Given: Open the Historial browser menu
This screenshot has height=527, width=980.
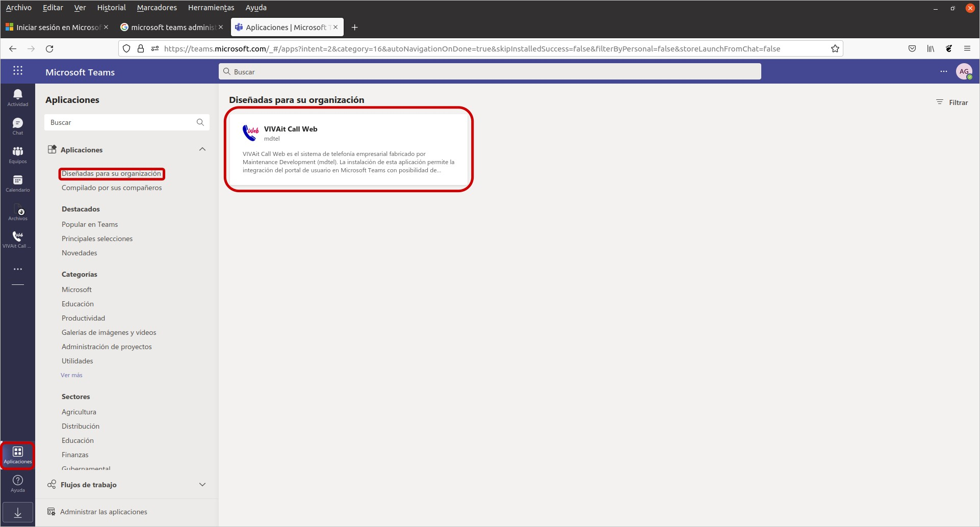Looking at the screenshot, I should click(x=111, y=8).
